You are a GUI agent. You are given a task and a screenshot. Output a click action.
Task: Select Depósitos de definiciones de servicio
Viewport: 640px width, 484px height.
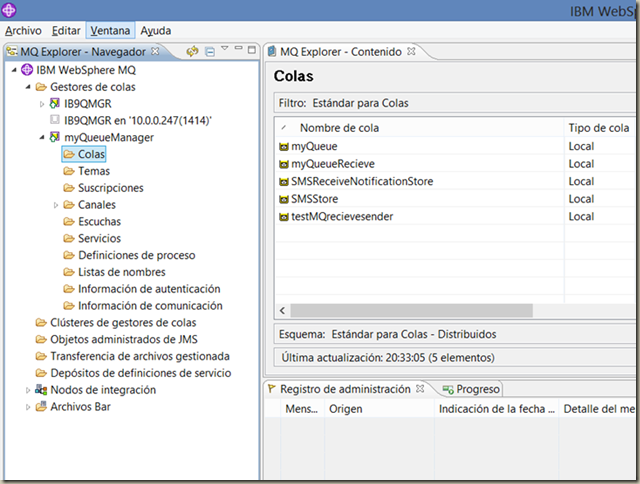pos(133,373)
